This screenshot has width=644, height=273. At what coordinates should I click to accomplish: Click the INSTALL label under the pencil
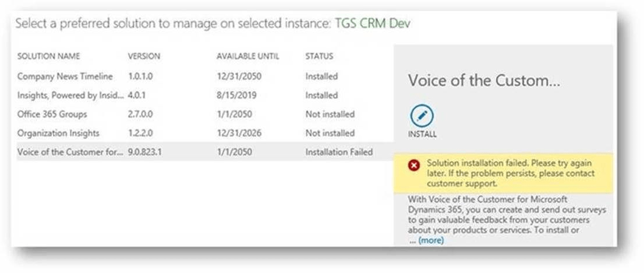(x=422, y=134)
